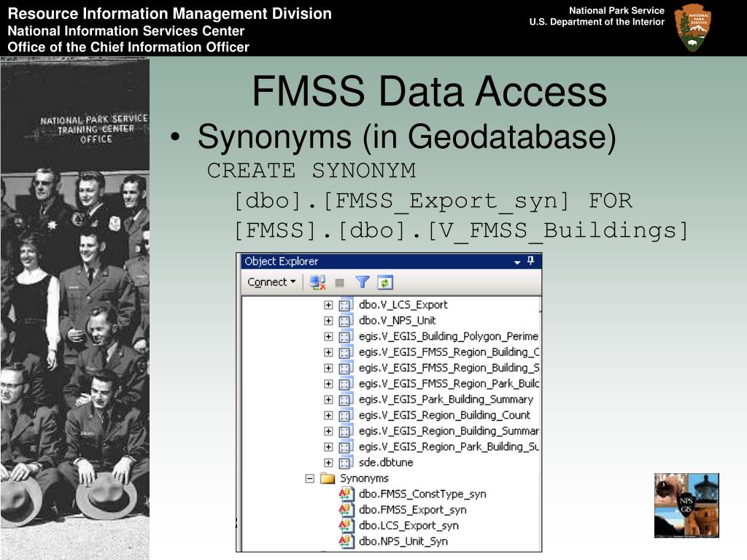The height and width of the screenshot is (560, 747).
Task: Click the black-and-white ranger group photo
Action: pyautogui.click(x=75, y=308)
